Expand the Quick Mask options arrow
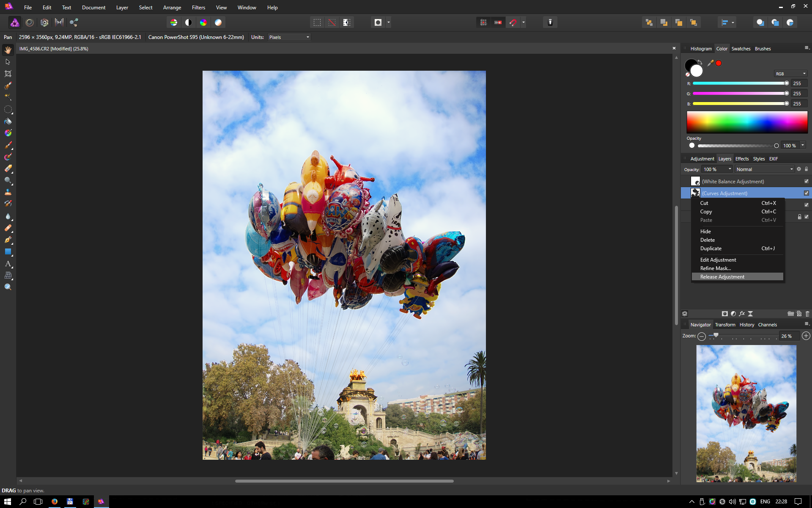 click(389, 22)
